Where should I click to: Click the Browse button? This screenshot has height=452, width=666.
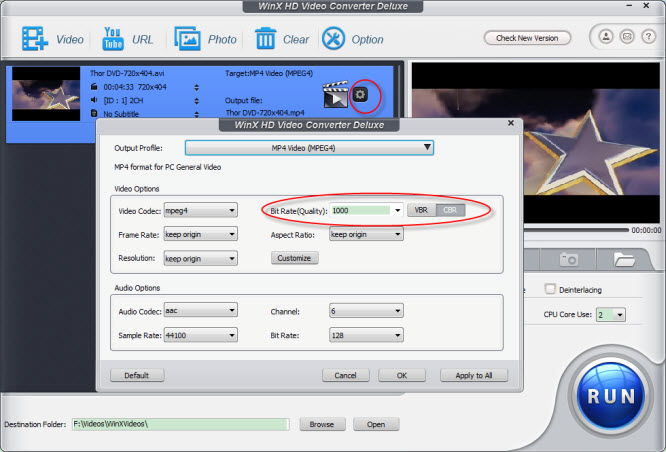[x=322, y=424]
